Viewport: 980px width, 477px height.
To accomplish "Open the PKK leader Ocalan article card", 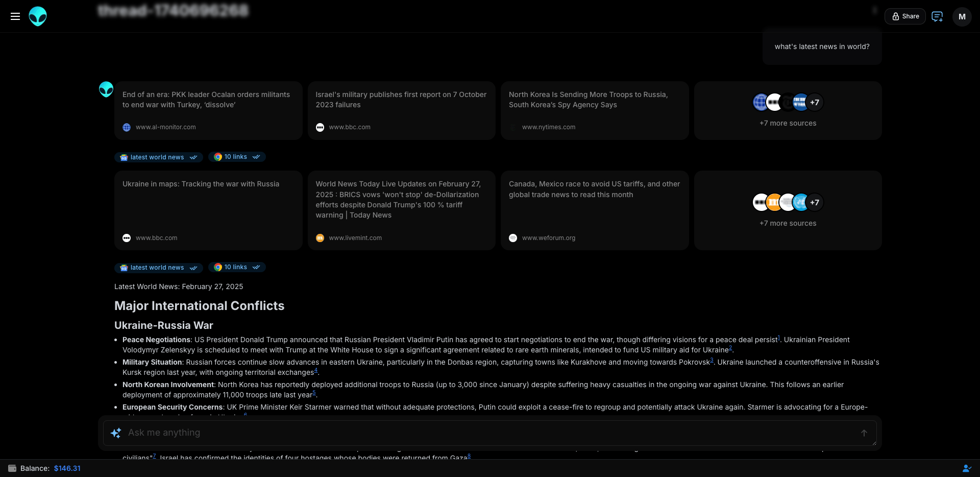I will pyautogui.click(x=208, y=110).
